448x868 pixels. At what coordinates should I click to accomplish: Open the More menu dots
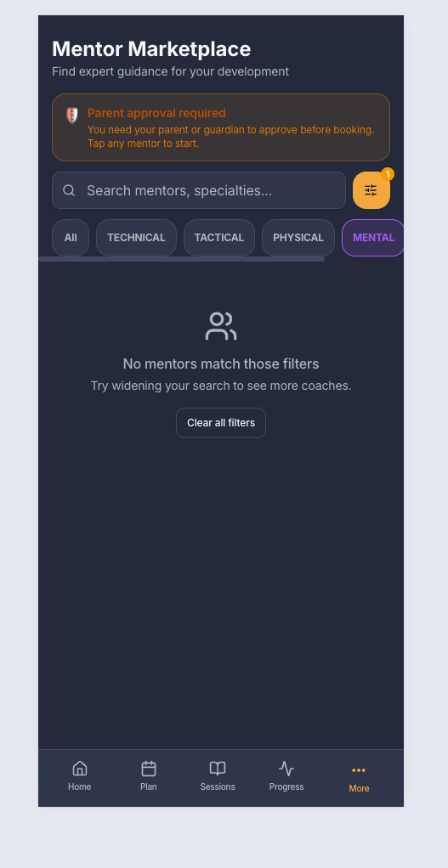359,770
